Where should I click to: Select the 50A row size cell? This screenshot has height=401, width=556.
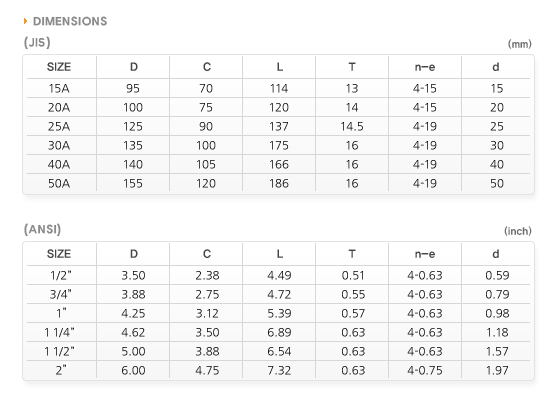click(59, 183)
